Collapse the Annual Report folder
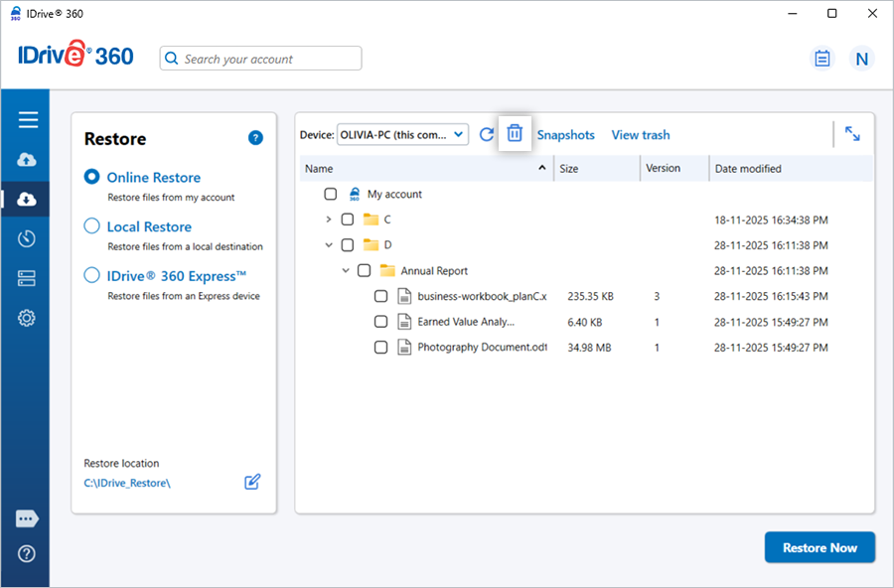 (x=346, y=270)
